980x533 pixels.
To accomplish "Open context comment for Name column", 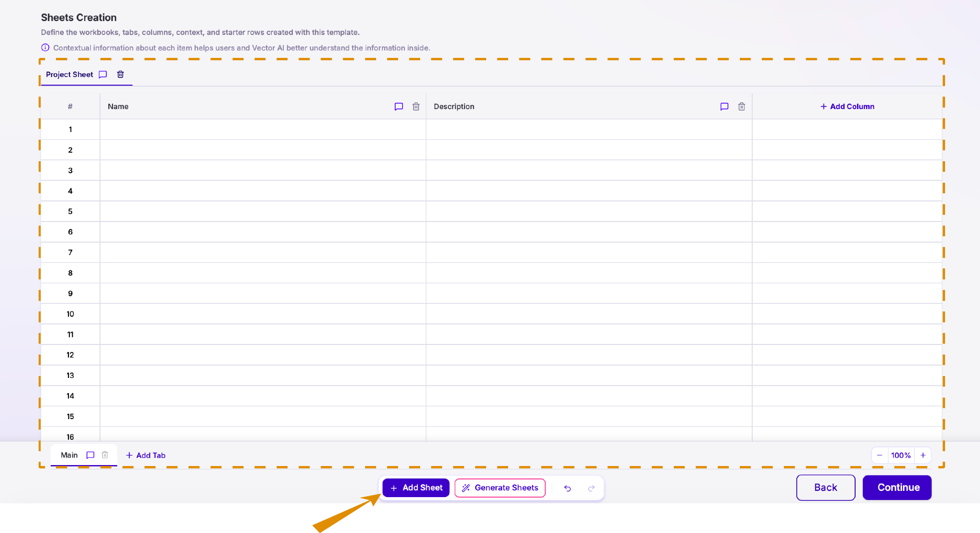I will tap(399, 107).
